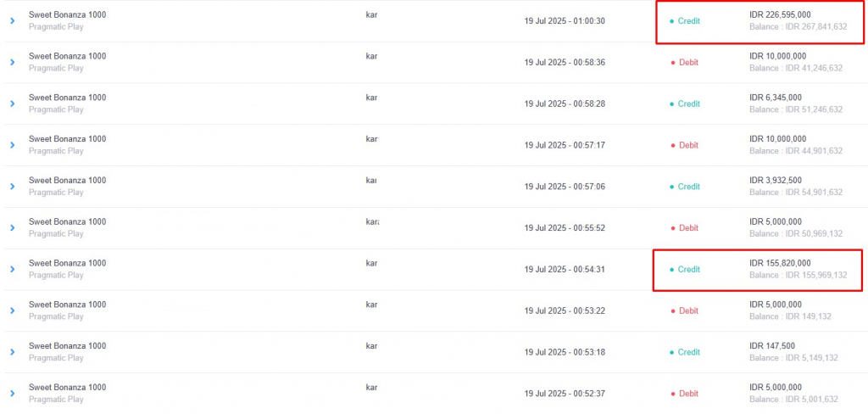This screenshot has height=414, width=868.
Task: Open Sweet Bonanza 1000 entry at 00:53:18
Action: [68, 346]
